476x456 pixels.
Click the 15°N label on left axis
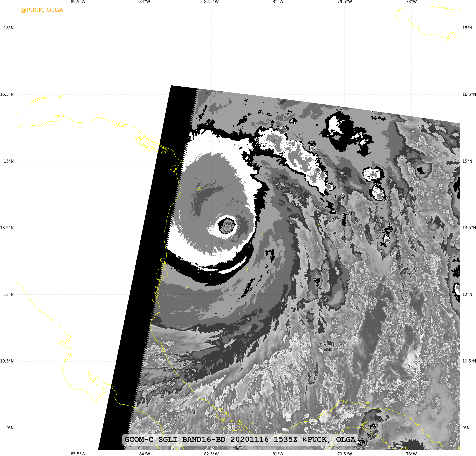tap(9, 161)
